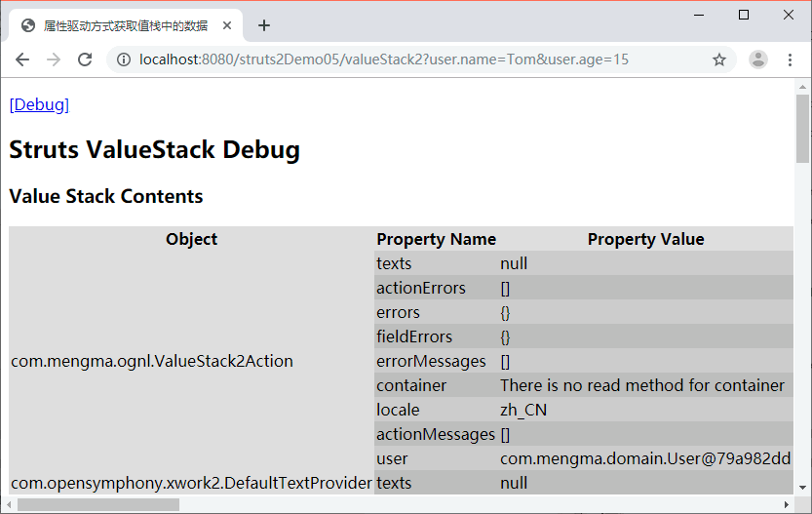Bookmark this page with the star
Screen dimensions: 812x514
(x=719, y=59)
